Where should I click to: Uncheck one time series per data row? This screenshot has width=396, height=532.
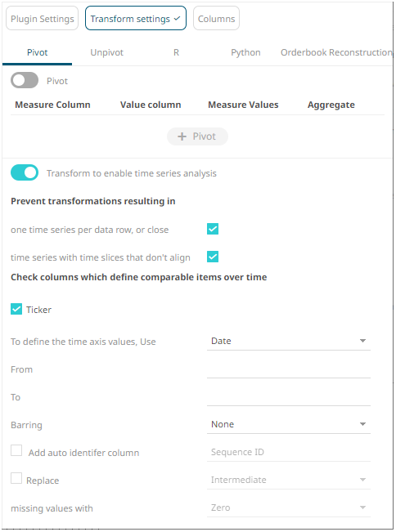213,229
